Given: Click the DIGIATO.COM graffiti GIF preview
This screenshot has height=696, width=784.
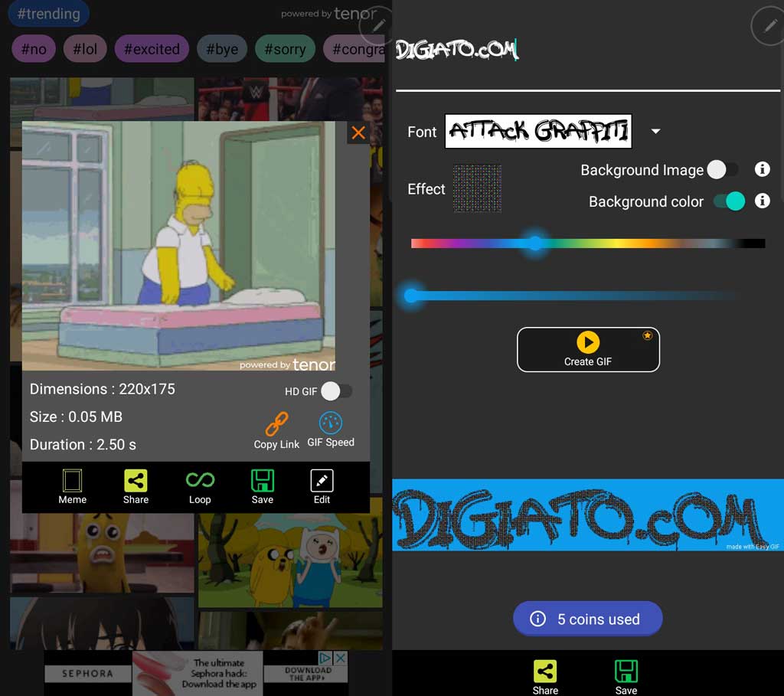Looking at the screenshot, I should pos(588,515).
